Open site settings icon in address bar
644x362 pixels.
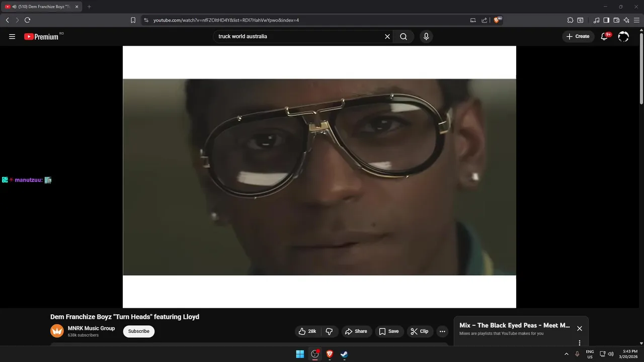(146, 20)
